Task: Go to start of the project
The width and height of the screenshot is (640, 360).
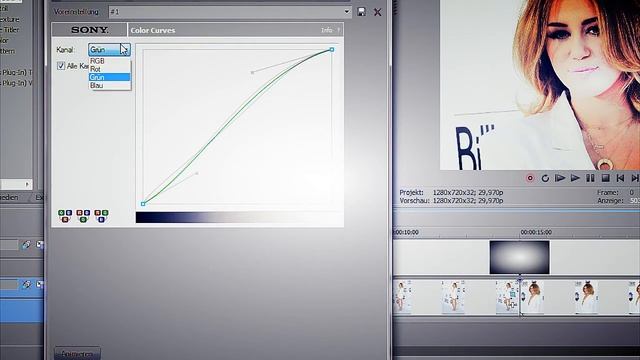Action: (x=620, y=178)
